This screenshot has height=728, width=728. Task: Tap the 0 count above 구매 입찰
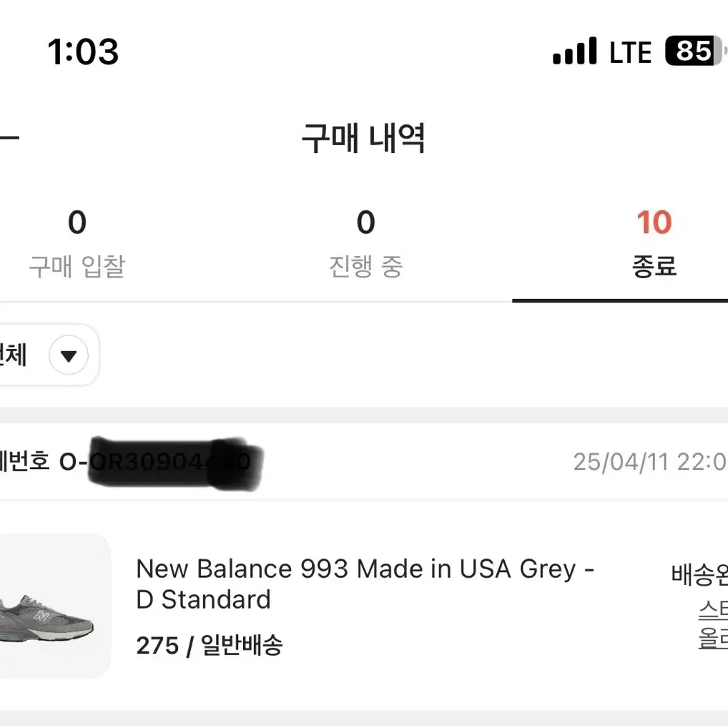pyautogui.click(x=77, y=222)
